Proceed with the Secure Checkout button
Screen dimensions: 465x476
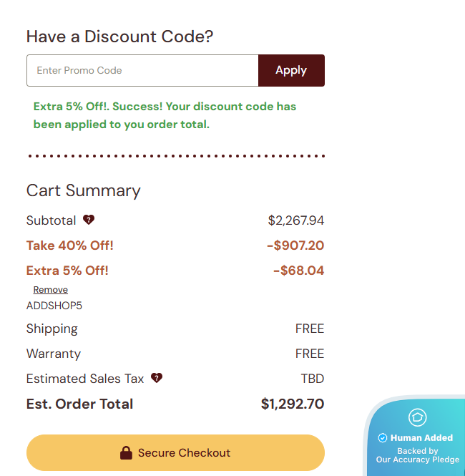point(175,452)
